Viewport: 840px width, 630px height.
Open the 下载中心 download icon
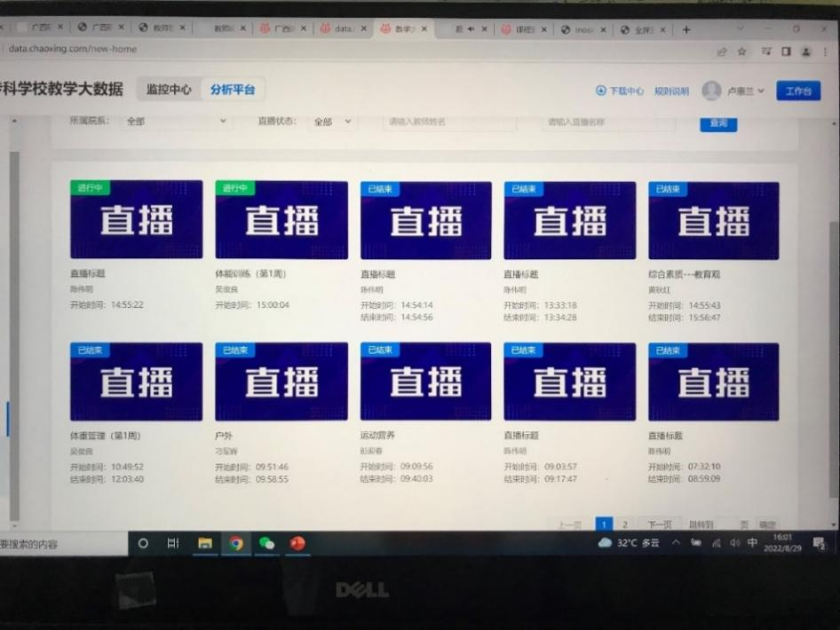601,91
